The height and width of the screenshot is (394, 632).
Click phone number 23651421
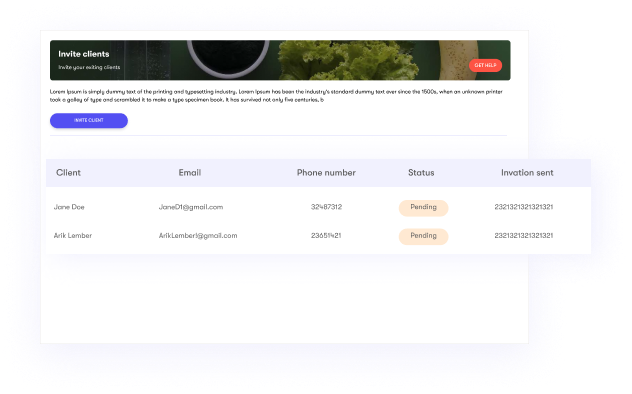326,236
